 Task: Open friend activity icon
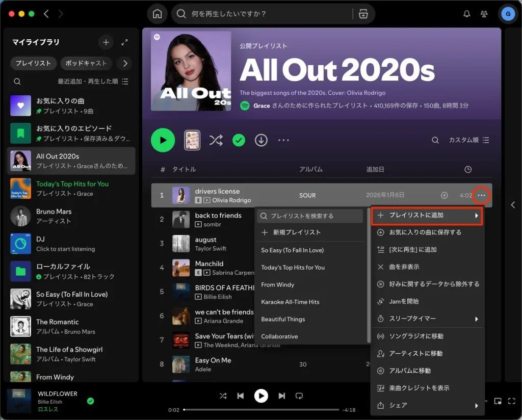pyautogui.click(x=484, y=14)
